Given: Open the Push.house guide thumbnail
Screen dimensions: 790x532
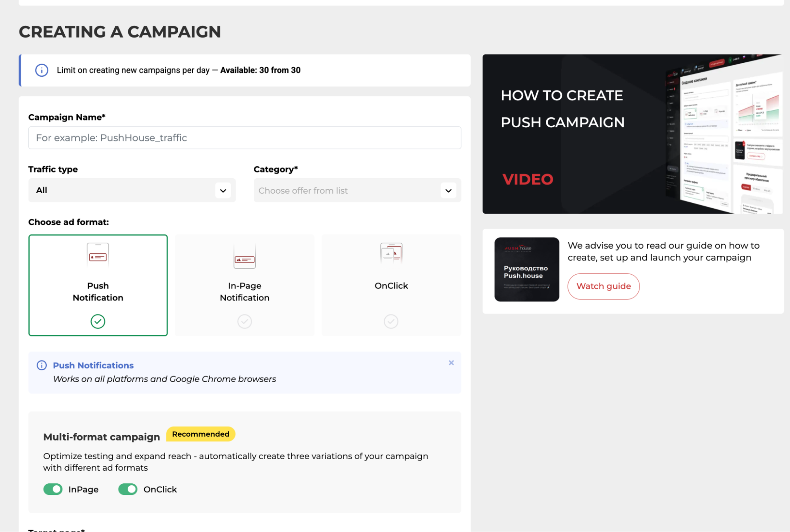Looking at the screenshot, I should 526,270.
